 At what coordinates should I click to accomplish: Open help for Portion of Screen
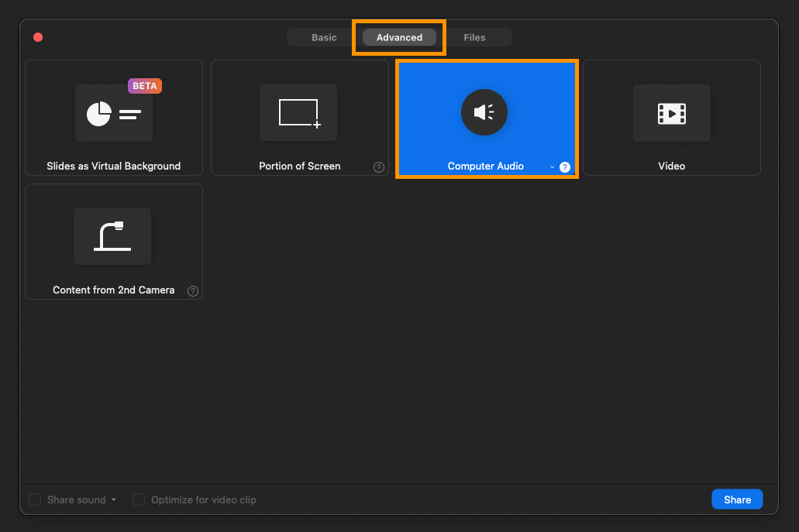pos(379,167)
